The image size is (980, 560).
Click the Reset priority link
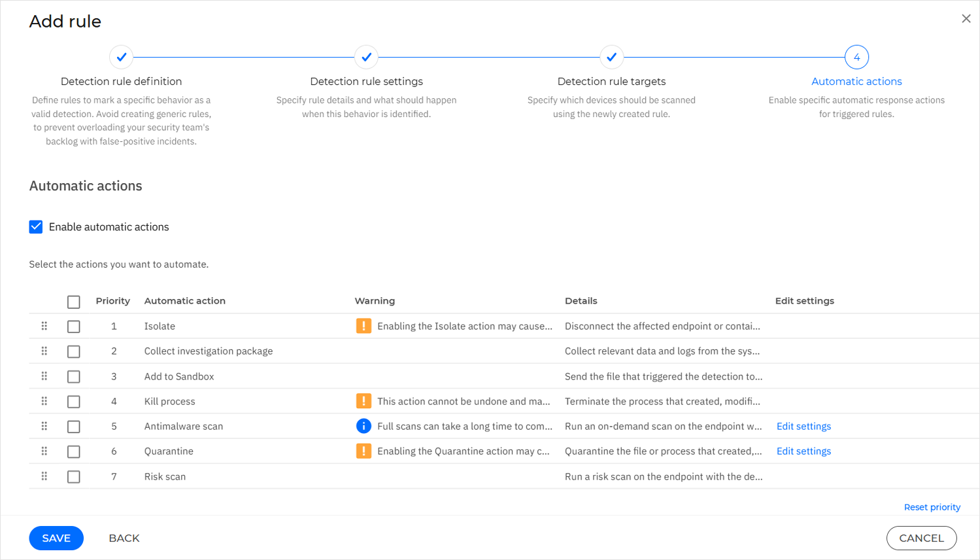tap(932, 507)
